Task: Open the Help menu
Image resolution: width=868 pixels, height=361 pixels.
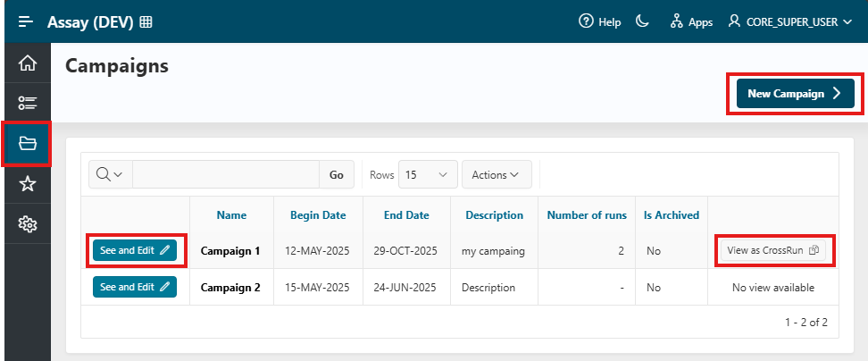Action: point(599,22)
